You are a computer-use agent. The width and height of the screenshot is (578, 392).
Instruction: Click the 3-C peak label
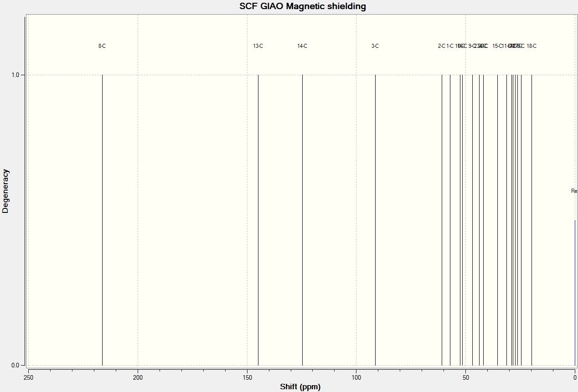[x=375, y=46]
